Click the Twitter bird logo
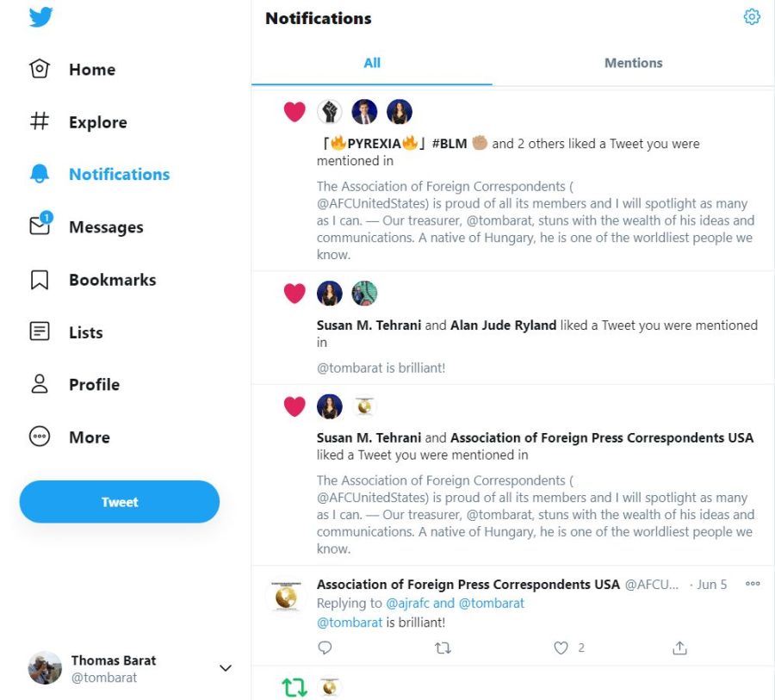The height and width of the screenshot is (700, 775). coord(40,16)
